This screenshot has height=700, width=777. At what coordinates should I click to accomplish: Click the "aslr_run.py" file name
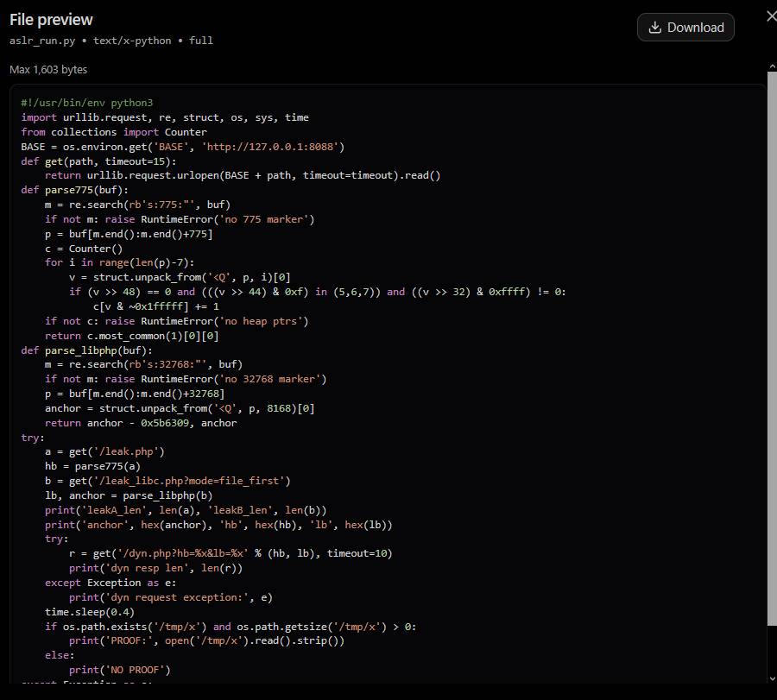pyautogui.click(x=42, y=41)
